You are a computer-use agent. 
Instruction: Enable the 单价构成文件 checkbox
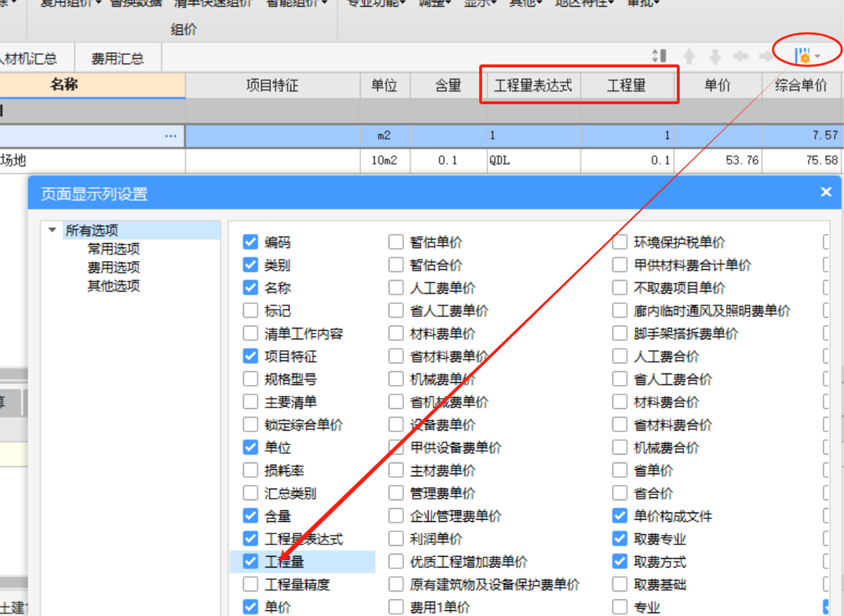(620, 516)
